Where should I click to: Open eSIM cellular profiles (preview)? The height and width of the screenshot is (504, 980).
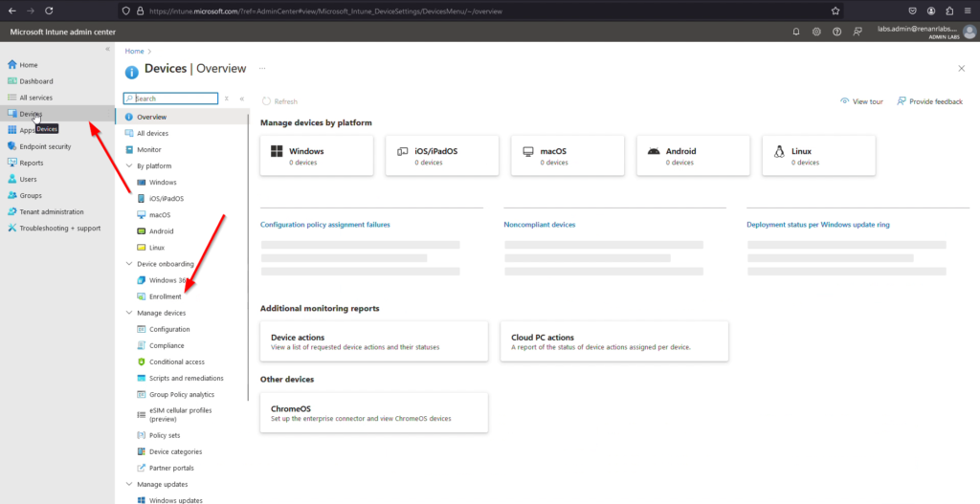tap(180, 415)
